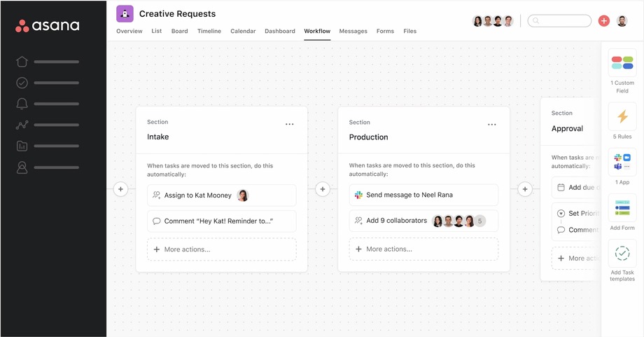Add a section between Production and Approval
The height and width of the screenshot is (337, 644).
point(525,189)
